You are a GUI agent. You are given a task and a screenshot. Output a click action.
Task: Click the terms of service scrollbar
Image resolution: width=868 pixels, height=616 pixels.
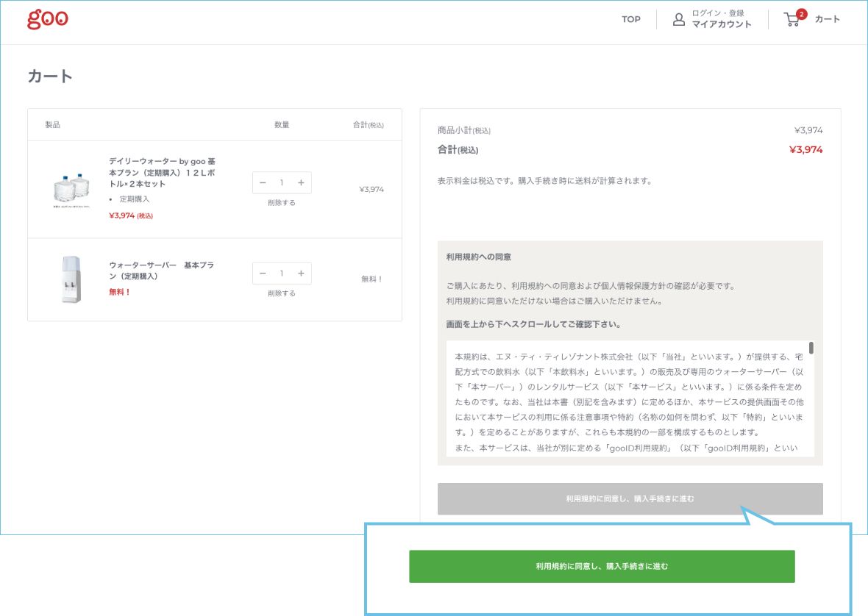pyautogui.click(x=811, y=348)
